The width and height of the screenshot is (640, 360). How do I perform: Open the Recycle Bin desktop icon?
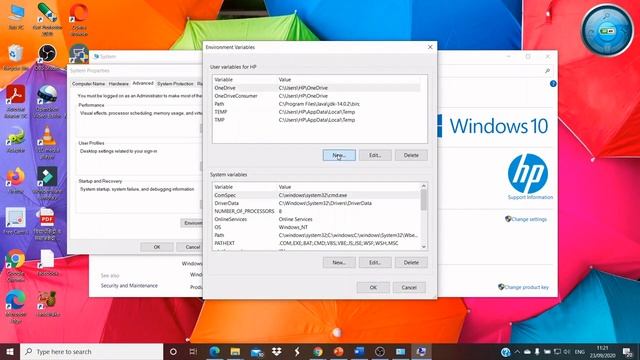pyautogui.click(x=16, y=58)
